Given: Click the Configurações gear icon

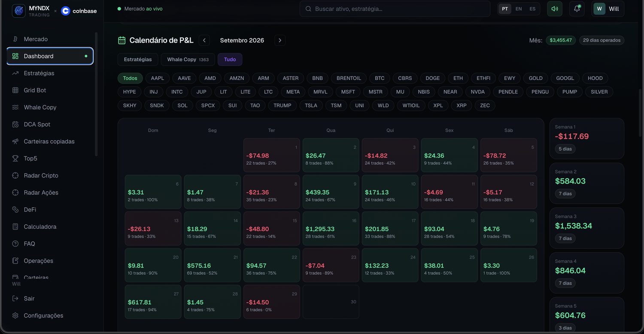Looking at the screenshot, I should tap(15, 316).
